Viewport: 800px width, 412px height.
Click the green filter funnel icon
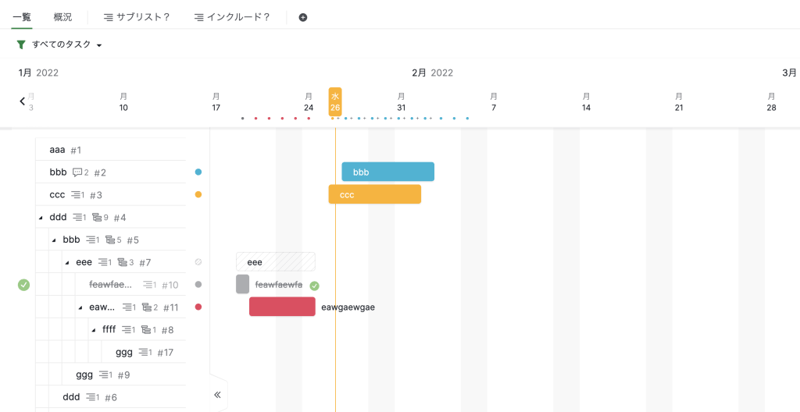[21, 45]
